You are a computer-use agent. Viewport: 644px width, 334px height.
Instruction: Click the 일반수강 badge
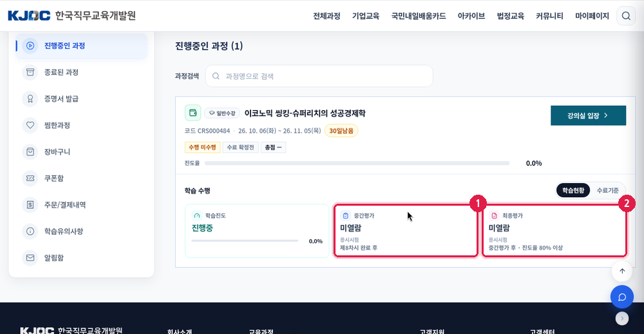(x=222, y=113)
